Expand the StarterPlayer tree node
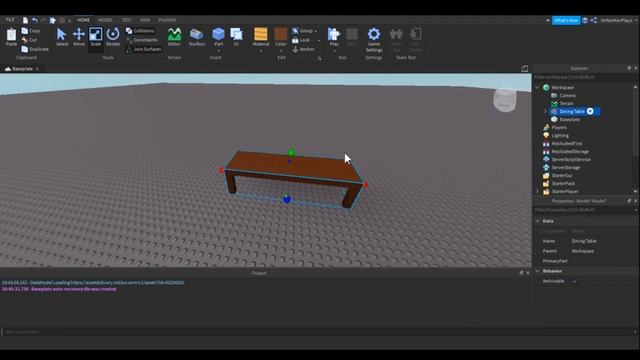Image resolution: width=640 pixels, height=360 pixels. click(x=538, y=191)
